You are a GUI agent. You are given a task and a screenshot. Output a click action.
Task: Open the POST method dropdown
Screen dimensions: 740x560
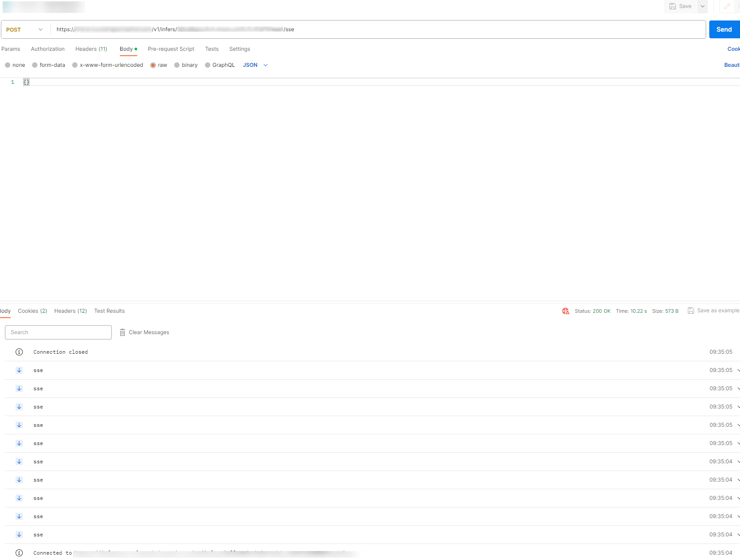coord(25,29)
